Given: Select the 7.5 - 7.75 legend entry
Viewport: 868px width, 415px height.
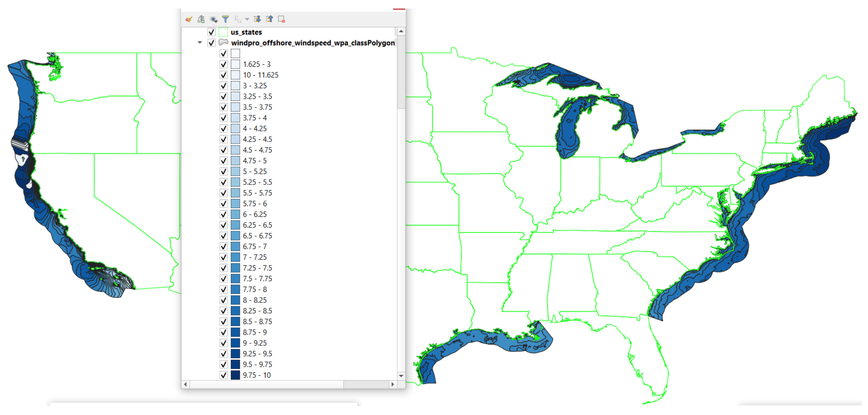Looking at the screenshot, I should pyautogui.click(x=257, y=279).
